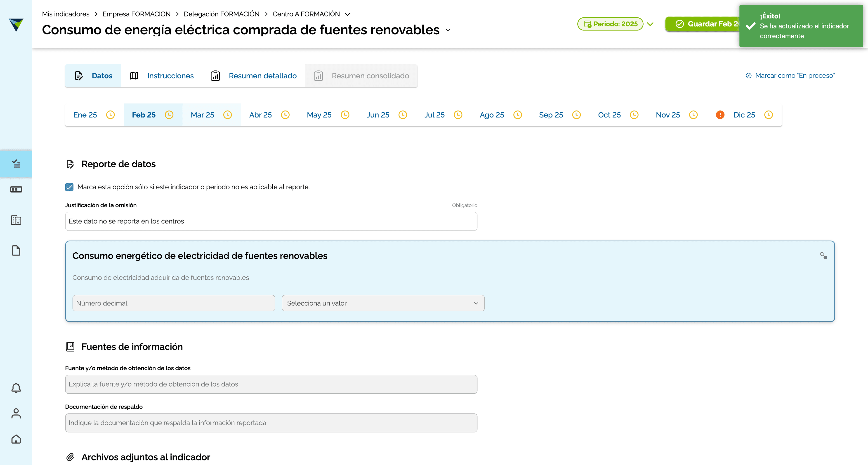Click the Fuente y/o método de obtención field
The height and width of the screenshot is (465, 868).
point(271,384)
